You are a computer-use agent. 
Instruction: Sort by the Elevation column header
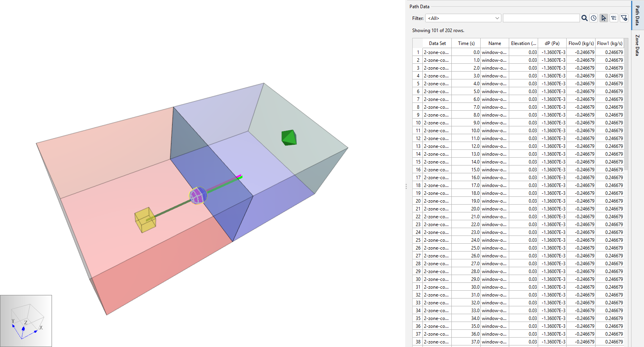pyautogui.click(x=523, y=43)
